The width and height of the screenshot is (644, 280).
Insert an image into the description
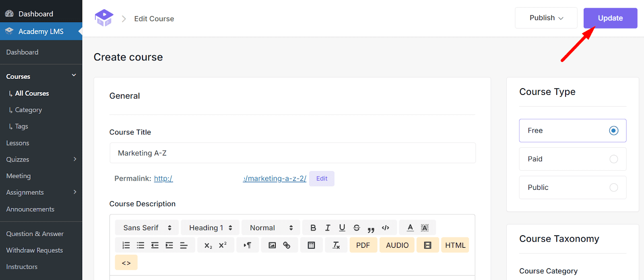click(x=272, y=245)
